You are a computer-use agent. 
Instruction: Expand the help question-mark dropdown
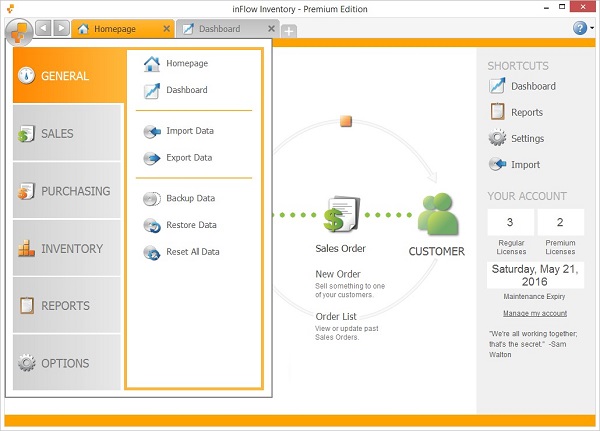[x=581, y=28]
